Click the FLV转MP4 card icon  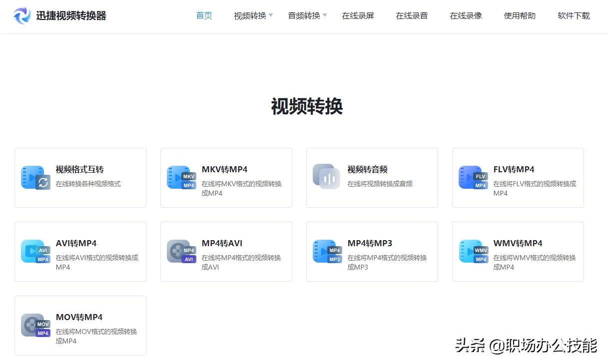(473, 178)
